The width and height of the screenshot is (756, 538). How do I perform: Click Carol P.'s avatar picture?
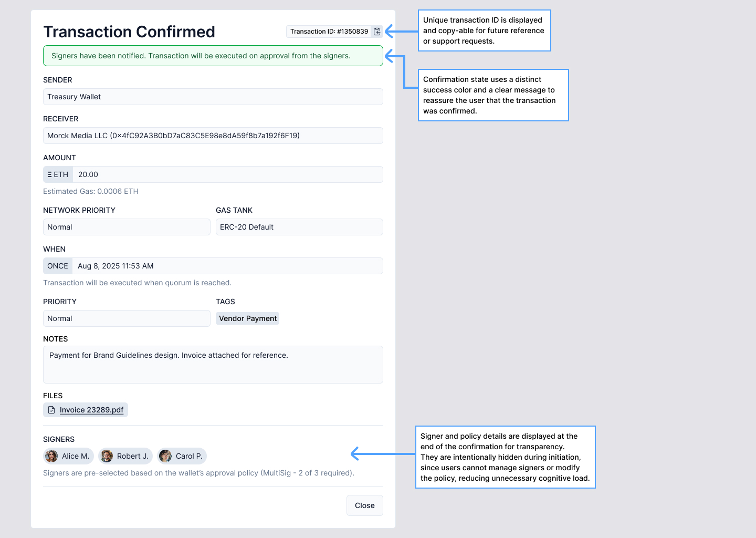(x=165, y=456)
